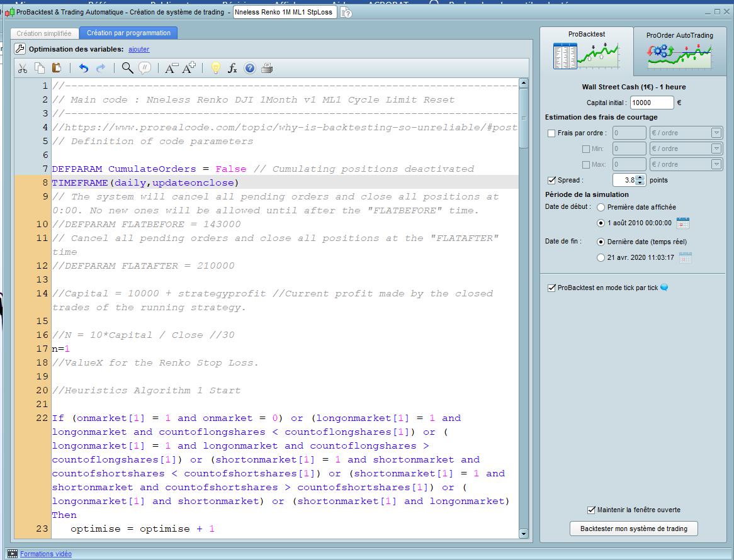Click the ajouter variable link

click(x=139, y=49)
